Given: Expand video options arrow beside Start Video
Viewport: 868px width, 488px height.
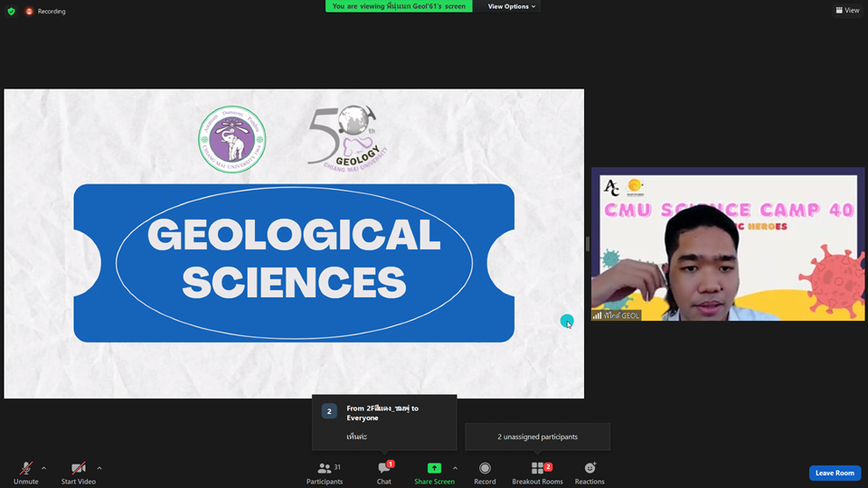Looking at the screenshot, I should pos(99,468).
